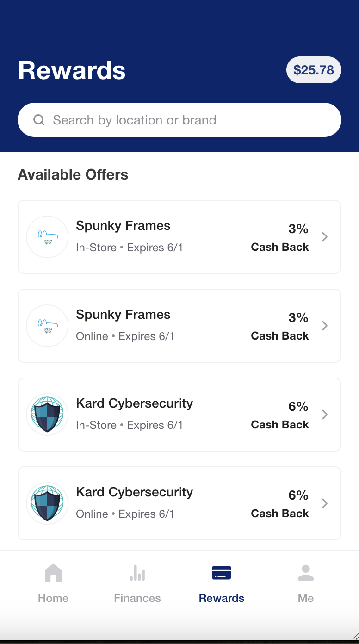Open the Kard Cybersecurity 6% cash back offer
This screenshot has height=644, width=359.
pyautogui.click(x=179, y=415)
